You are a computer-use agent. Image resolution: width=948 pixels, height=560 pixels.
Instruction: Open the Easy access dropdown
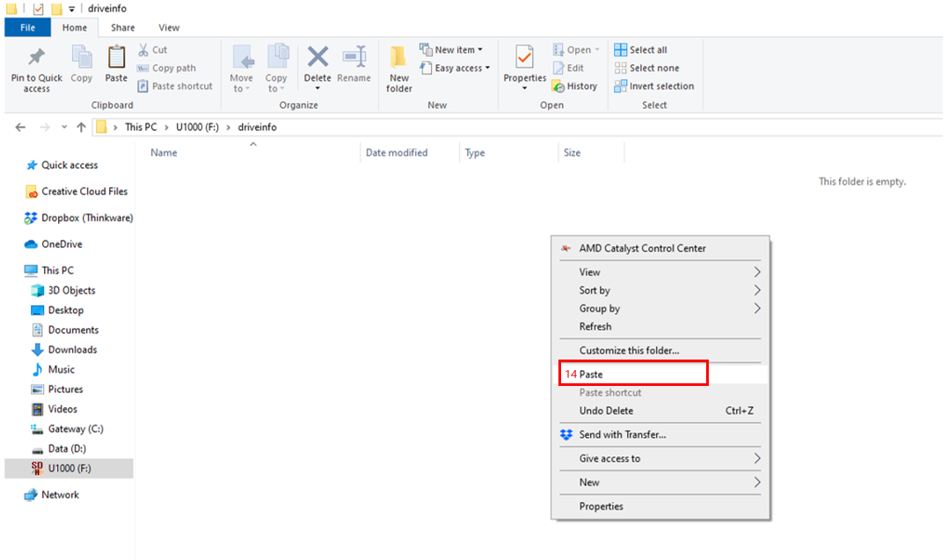[456, 68]
